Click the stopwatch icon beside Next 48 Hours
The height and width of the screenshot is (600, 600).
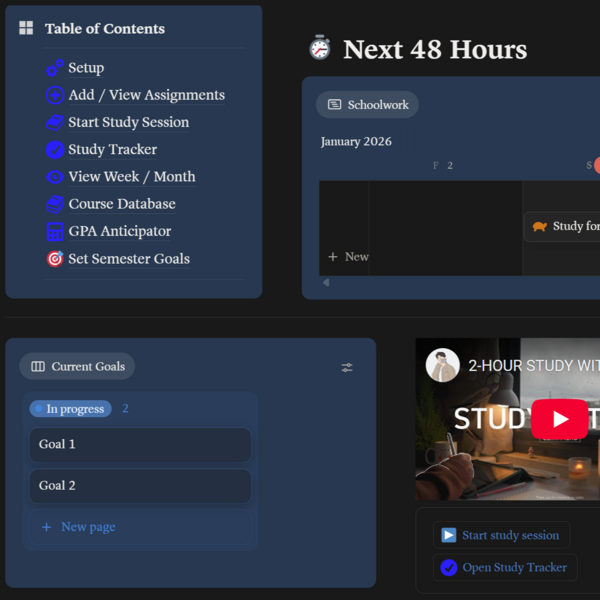tap(320, 48)
